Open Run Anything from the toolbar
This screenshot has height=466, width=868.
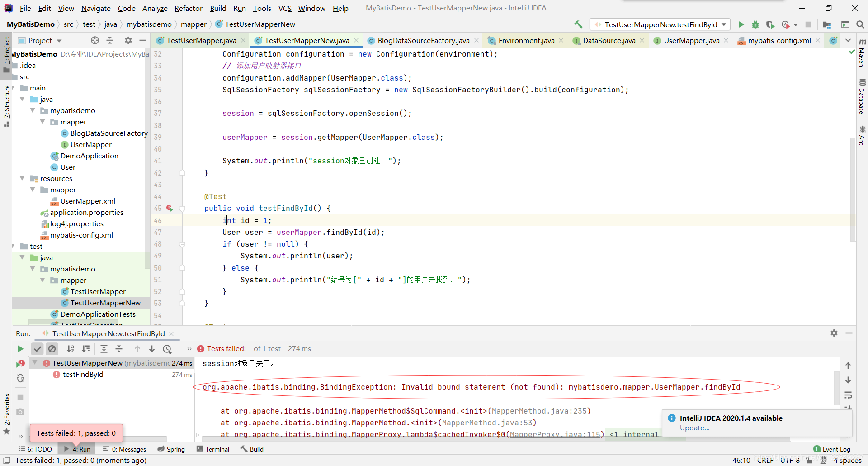click(x=845, y=24)
